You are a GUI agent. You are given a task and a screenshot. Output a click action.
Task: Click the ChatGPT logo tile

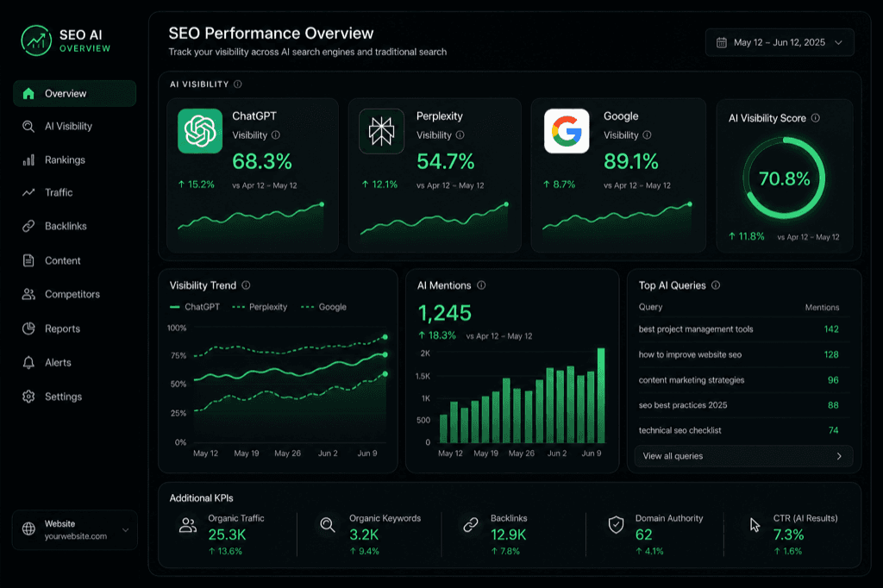[x=200, y=131]
